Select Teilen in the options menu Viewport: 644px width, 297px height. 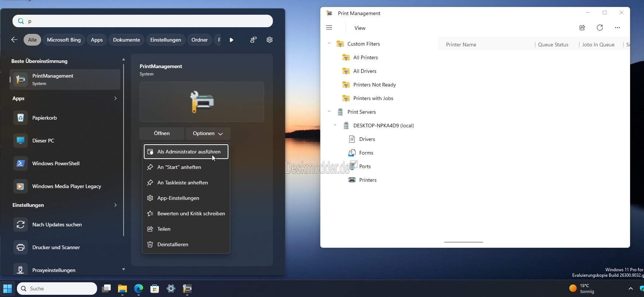pyautogui.click(x=186, y=229)
